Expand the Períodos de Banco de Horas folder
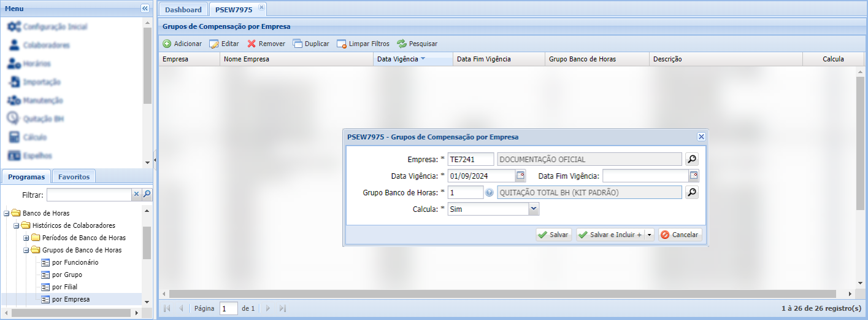Image resolution: width=868 pixels, height=320 pixels. click(x=26, y=238)
